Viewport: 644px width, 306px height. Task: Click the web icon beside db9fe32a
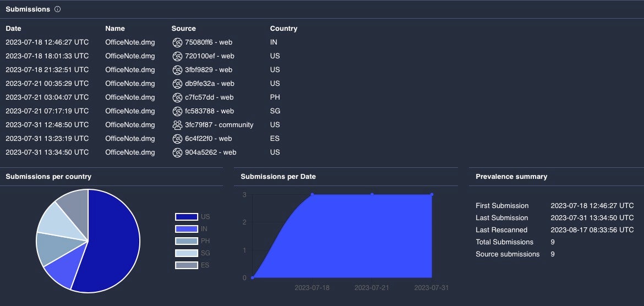tap(177, 84)
